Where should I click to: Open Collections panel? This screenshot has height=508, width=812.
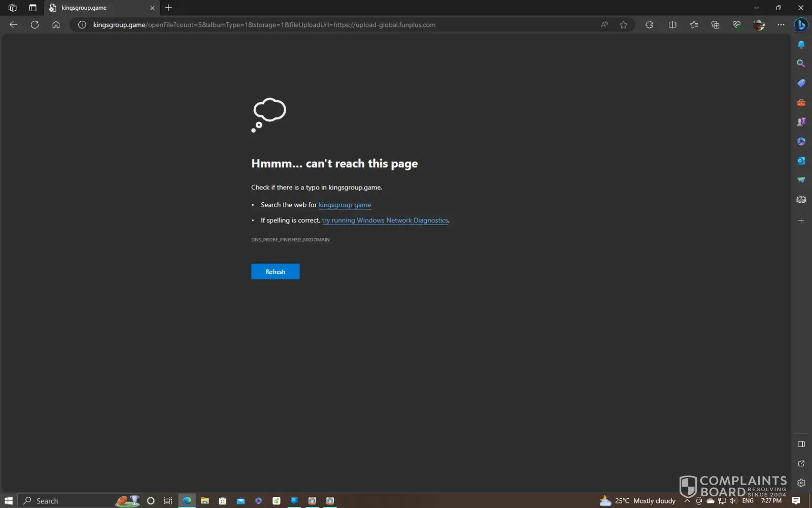(x=715, y=24)
